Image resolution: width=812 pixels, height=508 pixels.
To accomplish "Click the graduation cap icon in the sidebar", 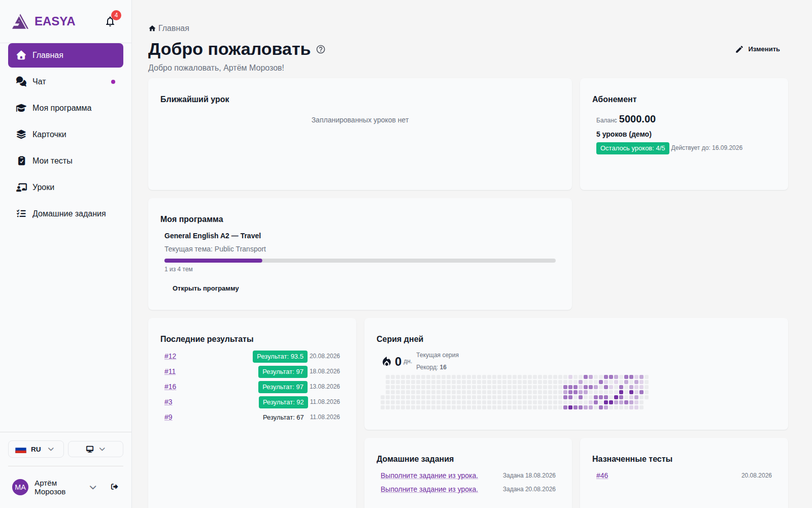I will click(21, 108).
